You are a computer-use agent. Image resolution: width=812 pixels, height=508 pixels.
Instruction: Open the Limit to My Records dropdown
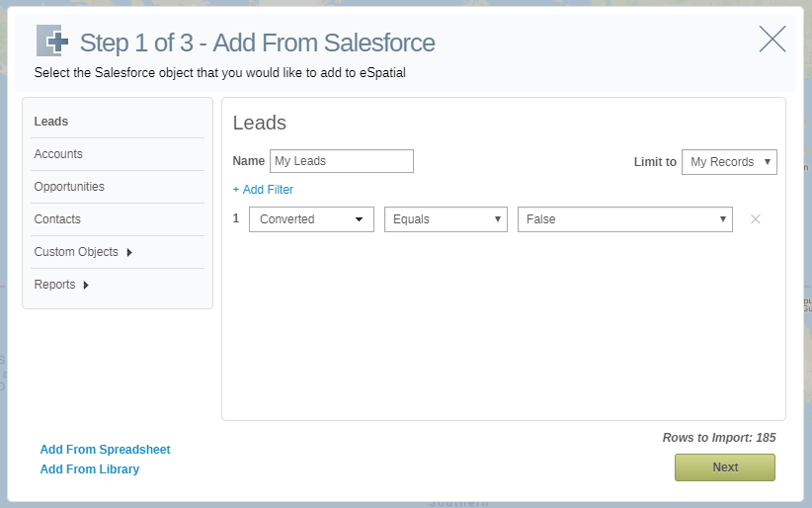pyautogui.click(x=729, y=162)
